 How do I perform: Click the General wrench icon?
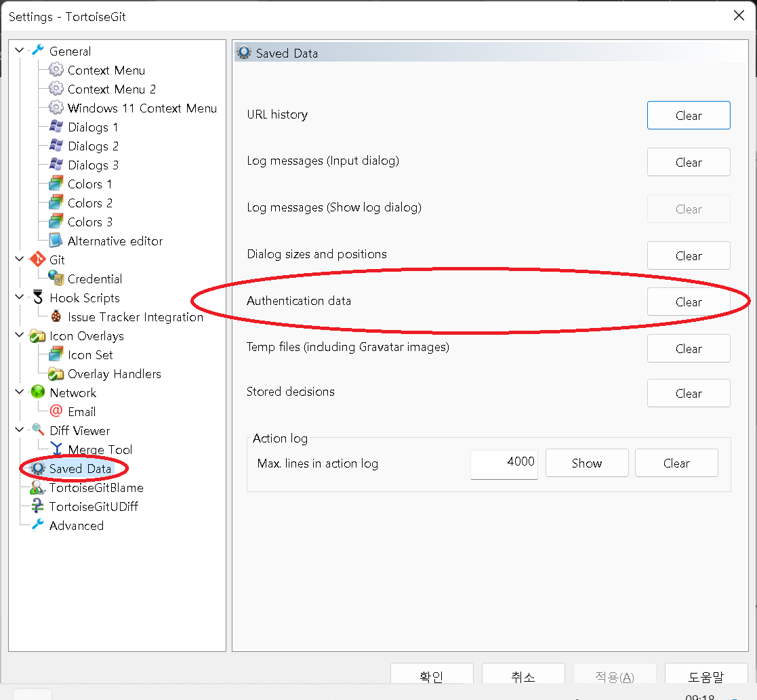pos(38,51)
